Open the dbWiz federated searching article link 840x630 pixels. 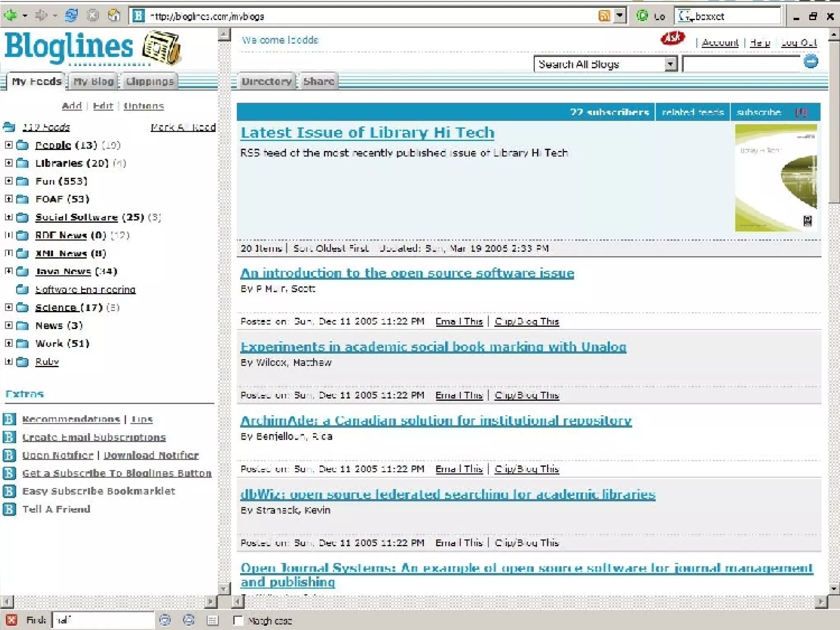(x=447, y=494)
